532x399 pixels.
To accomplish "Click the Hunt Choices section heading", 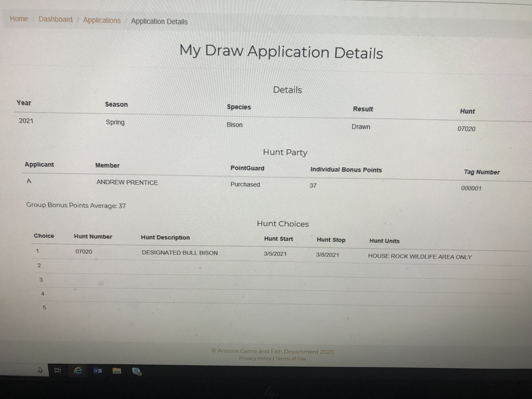I will [283, 224].
